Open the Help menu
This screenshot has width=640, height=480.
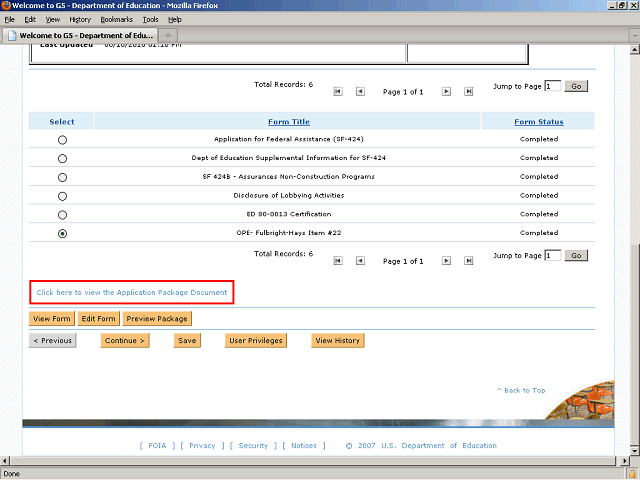click(175, 20)
